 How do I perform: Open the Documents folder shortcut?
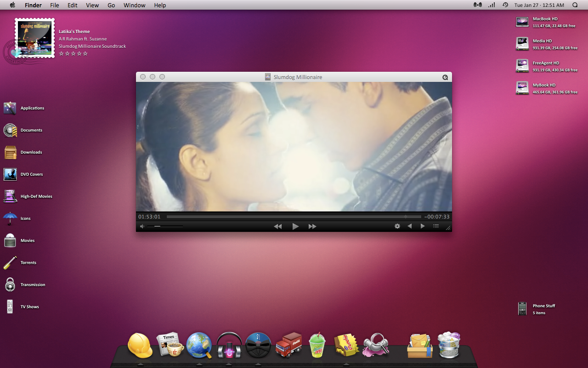tap(10, 130)
